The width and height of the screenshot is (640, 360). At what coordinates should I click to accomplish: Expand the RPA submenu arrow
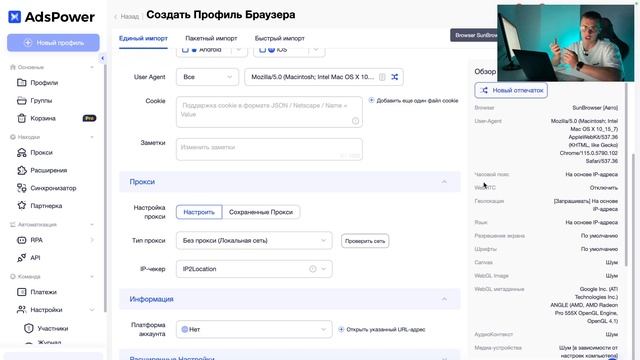point(92,240)
